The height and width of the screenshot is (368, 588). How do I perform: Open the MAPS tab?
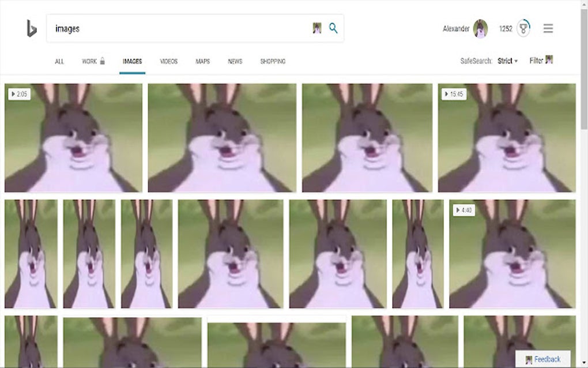[202, 61]
